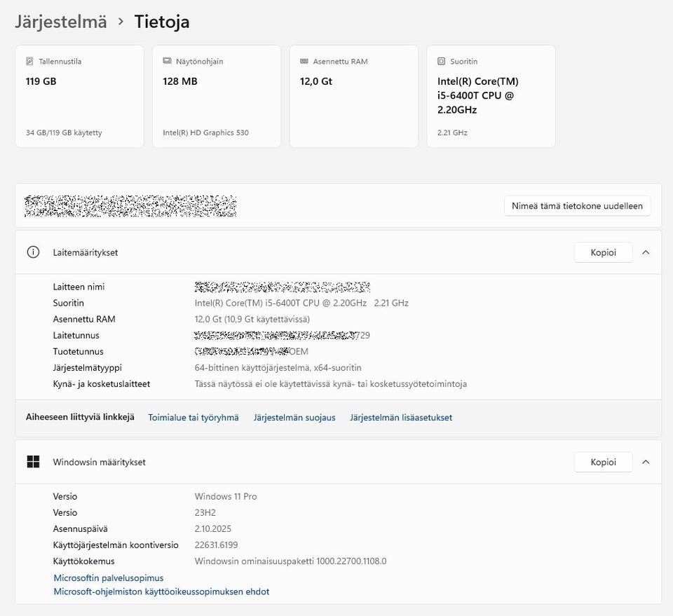Click the Suoritin processor icon
The width and height of the screenshot is (673, 616).
point(441,62)
